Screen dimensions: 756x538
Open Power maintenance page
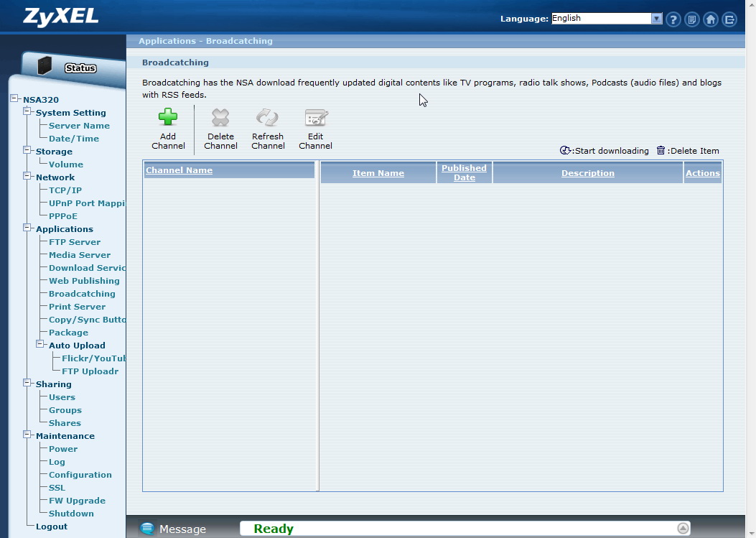(63, 449)
